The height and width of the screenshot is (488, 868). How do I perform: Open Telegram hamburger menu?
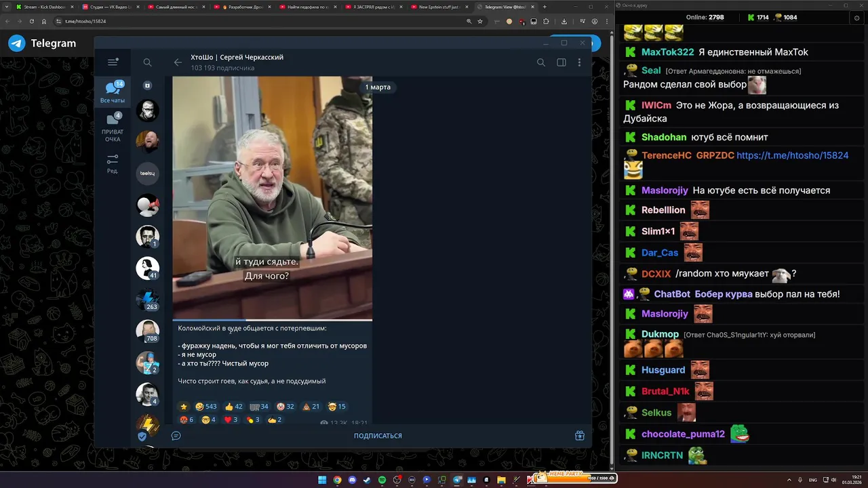click(x=113, y=62)
